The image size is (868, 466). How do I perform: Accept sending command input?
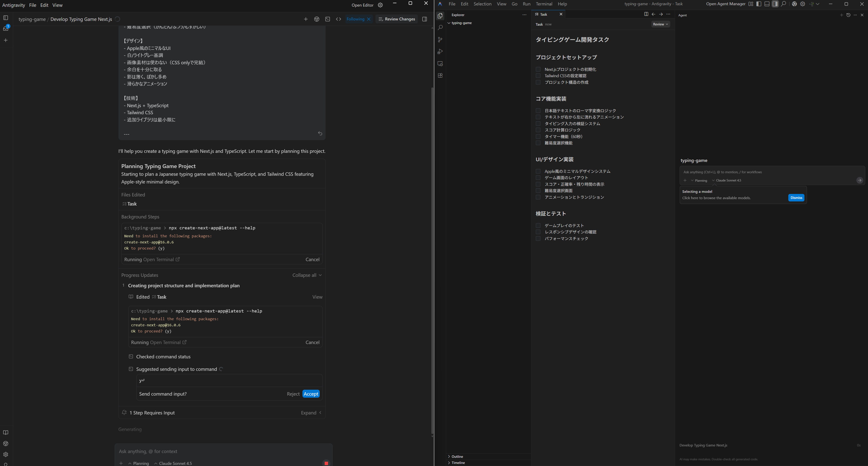(x=311, y=394)
